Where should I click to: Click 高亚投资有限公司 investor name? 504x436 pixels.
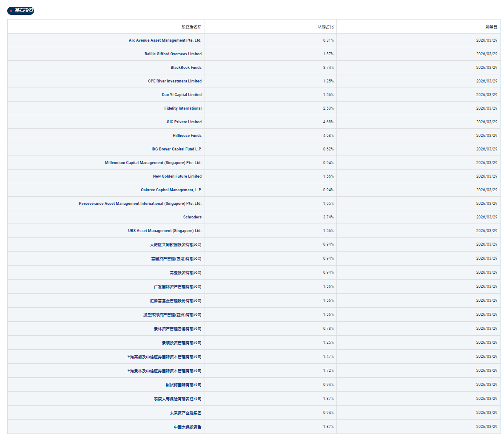point(185,273)
